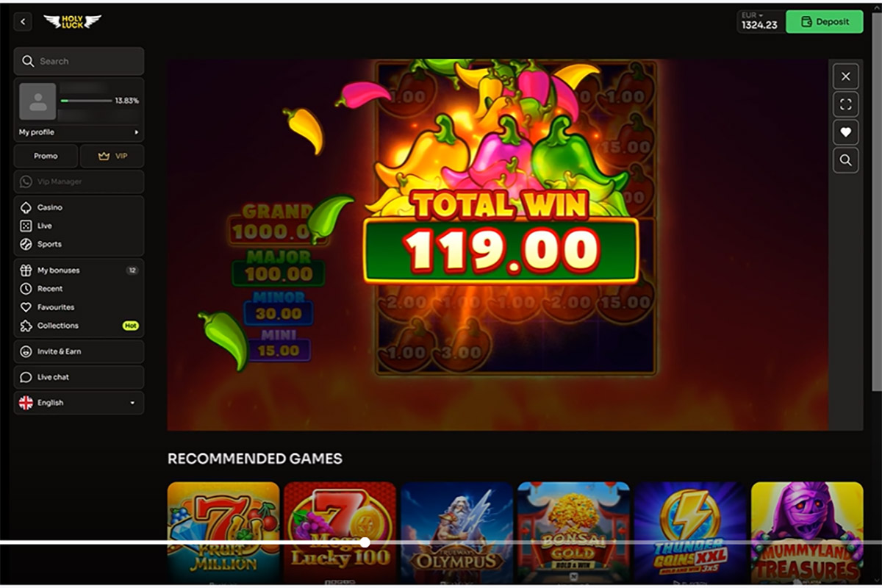Expand My profile arrow
This screenshot has height=588, width=882.
(136, 132)
